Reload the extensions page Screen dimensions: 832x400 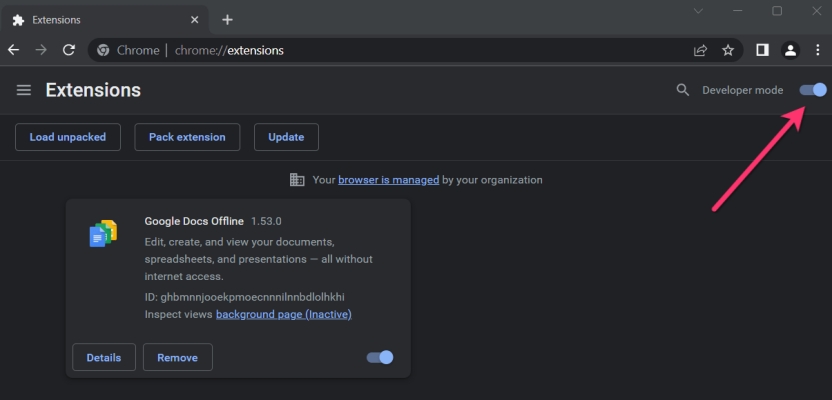click(x=68, y=50)
